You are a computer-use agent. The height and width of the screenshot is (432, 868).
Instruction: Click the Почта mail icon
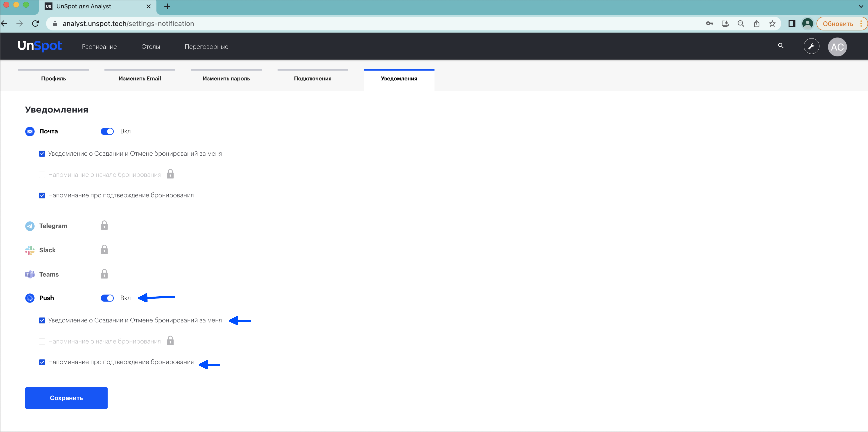[x=30, y=131]
